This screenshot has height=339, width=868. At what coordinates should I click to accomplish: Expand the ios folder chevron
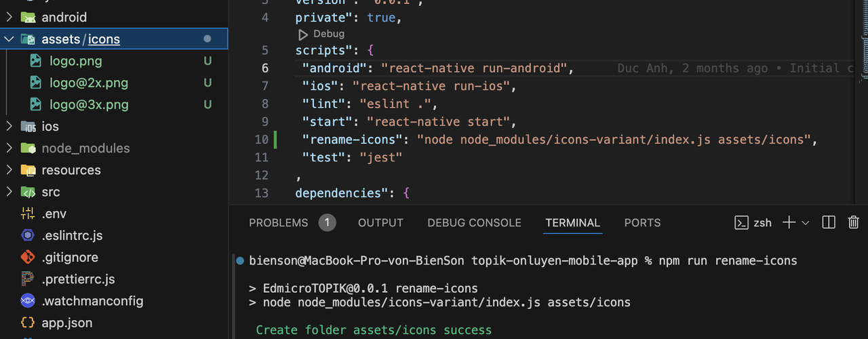click(x=9, y=126)
